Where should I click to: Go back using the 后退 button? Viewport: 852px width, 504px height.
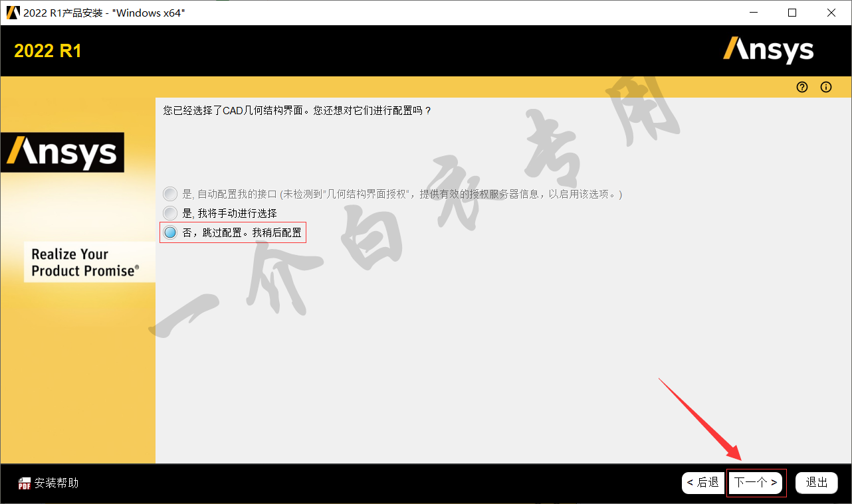tap(703, 483)
